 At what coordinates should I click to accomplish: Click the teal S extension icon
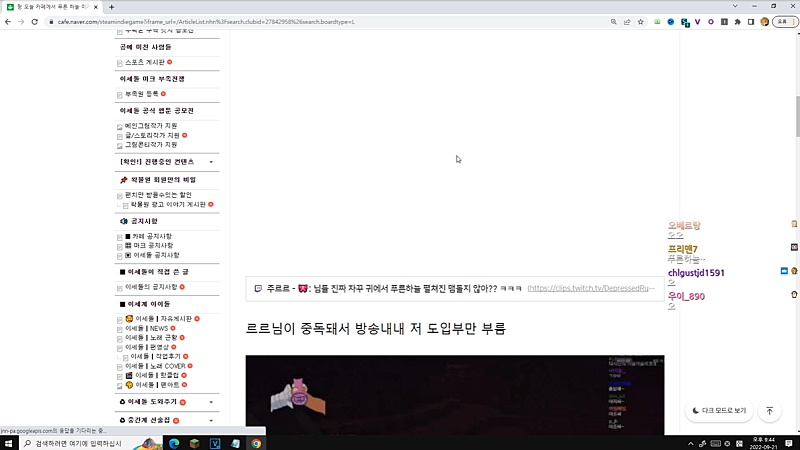tap(685, 22)
